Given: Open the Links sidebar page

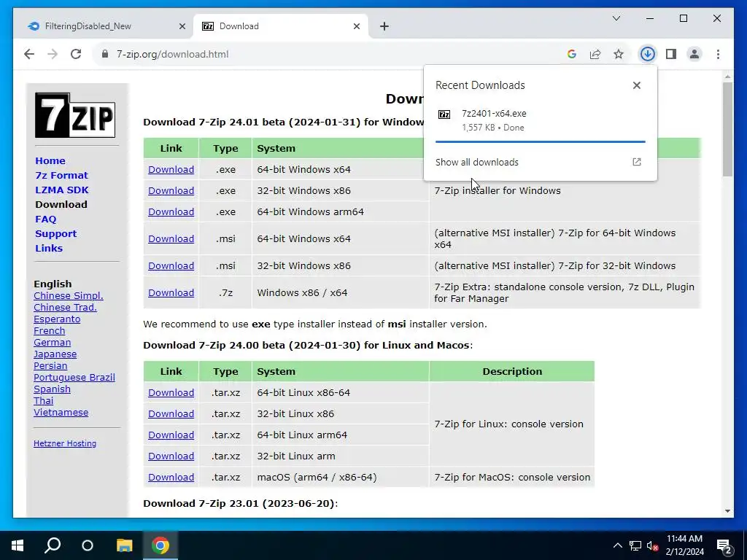Looking at the screenshot, I should point(49,248).
